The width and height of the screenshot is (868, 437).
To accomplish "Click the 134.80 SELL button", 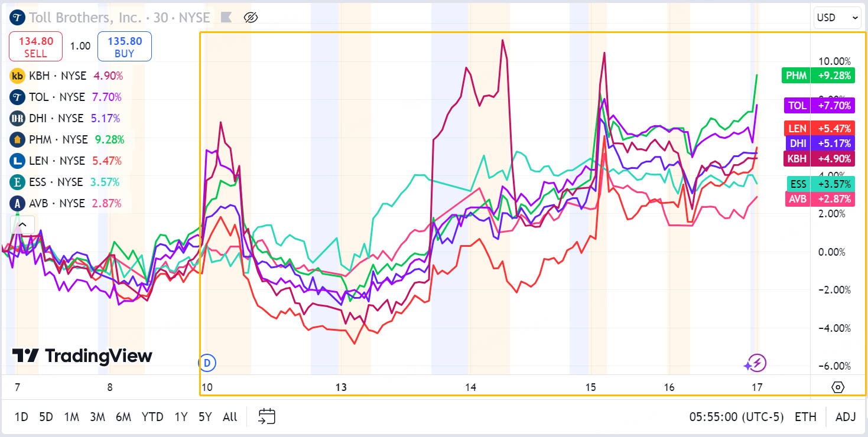I will point(36,47).
